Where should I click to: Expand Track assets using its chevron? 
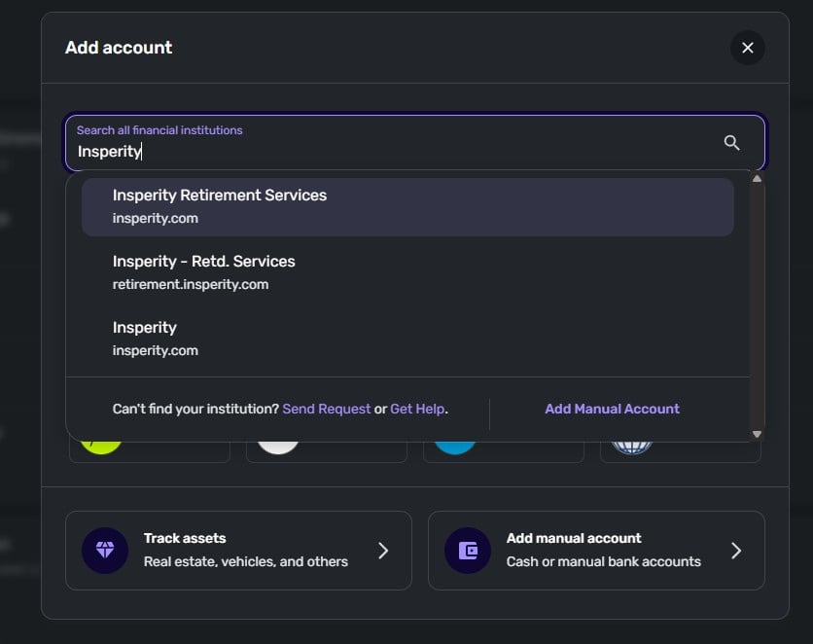pos(383,551)
